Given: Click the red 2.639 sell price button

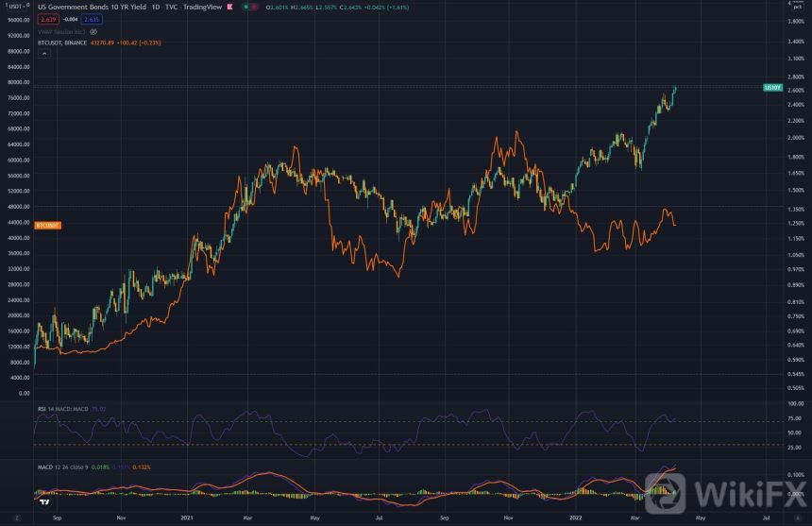Looking at the screenshot, I should (48, 18).
